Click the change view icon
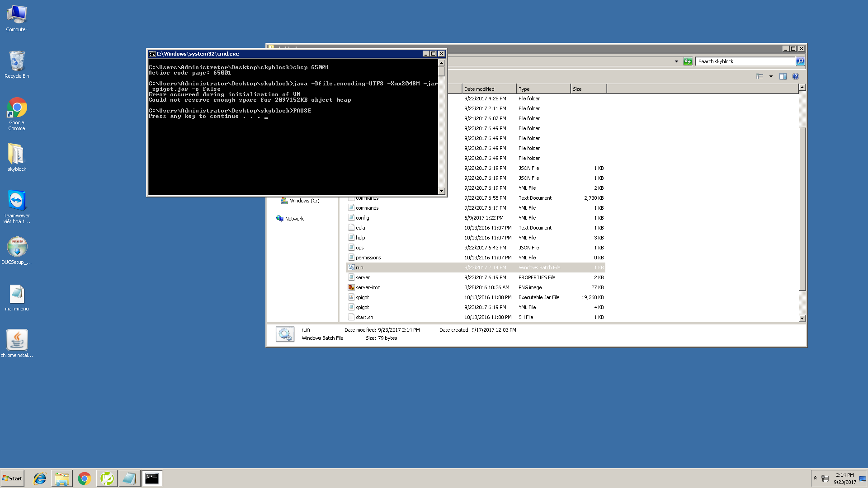 point(760,76)
